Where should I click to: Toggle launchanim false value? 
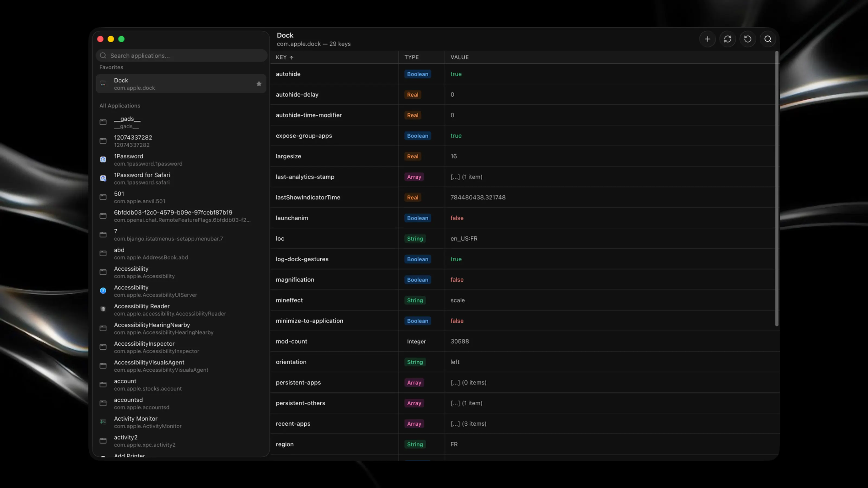pyautogui.click(x=457, y=218)
